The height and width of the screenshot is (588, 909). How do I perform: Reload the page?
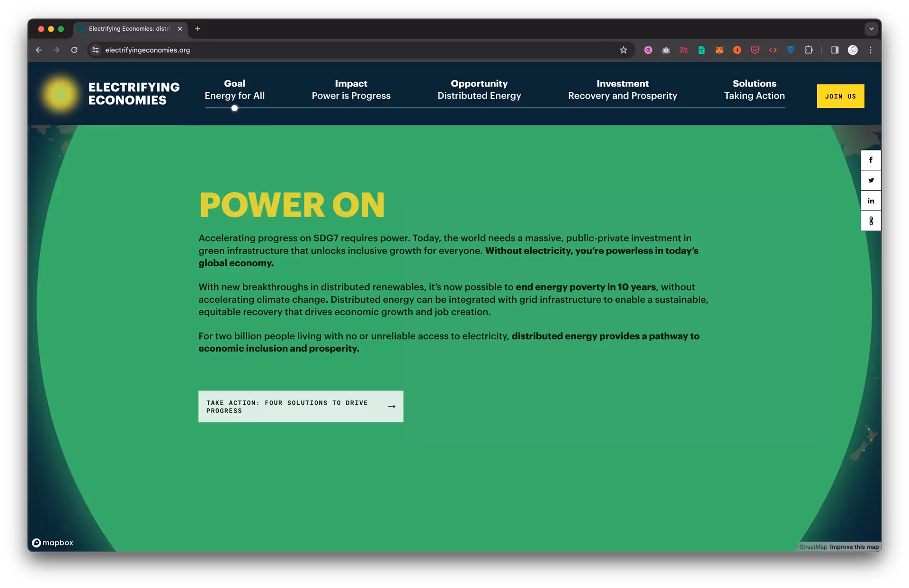click(x=74, y=50)
